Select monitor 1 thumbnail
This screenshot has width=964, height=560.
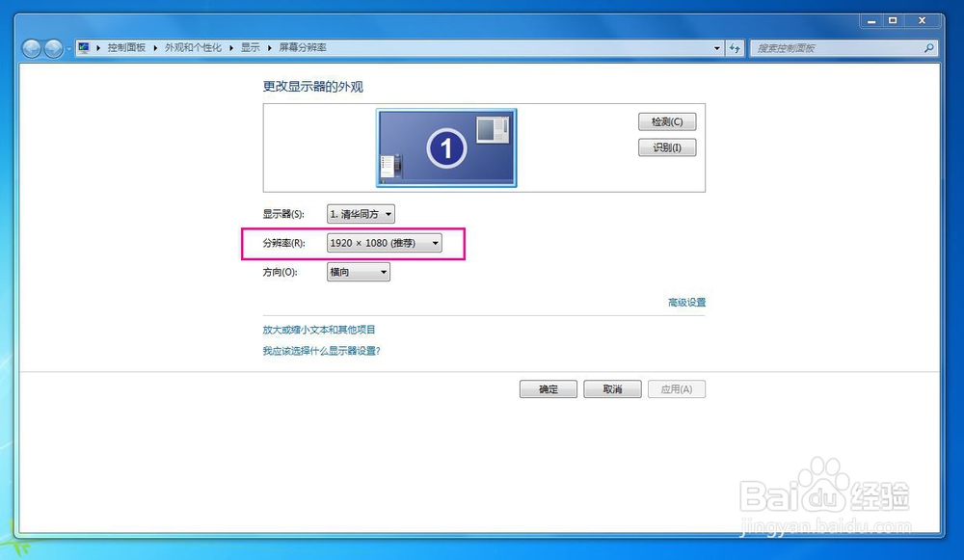click(446, 147)
